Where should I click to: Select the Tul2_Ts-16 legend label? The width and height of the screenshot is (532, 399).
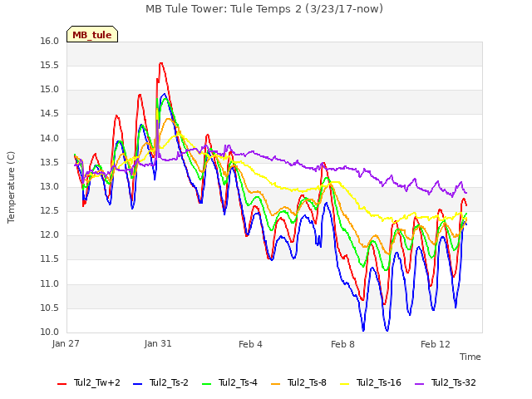[x=379, y=382]
